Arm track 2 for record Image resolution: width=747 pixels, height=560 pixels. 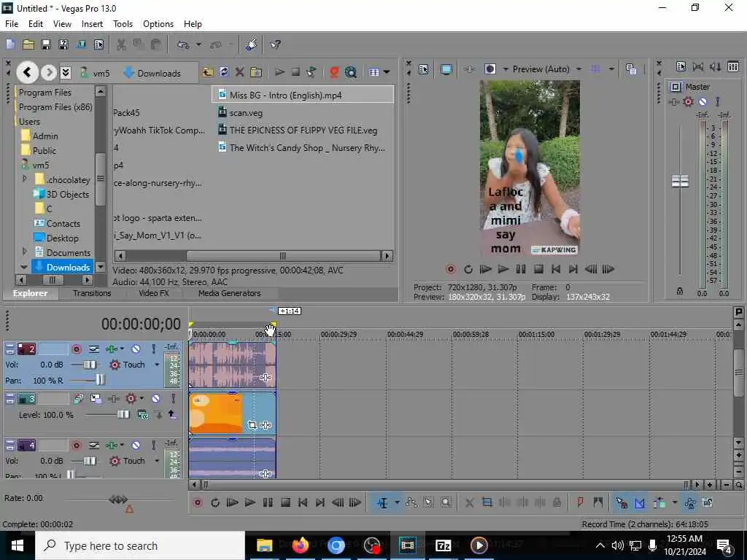76,349
